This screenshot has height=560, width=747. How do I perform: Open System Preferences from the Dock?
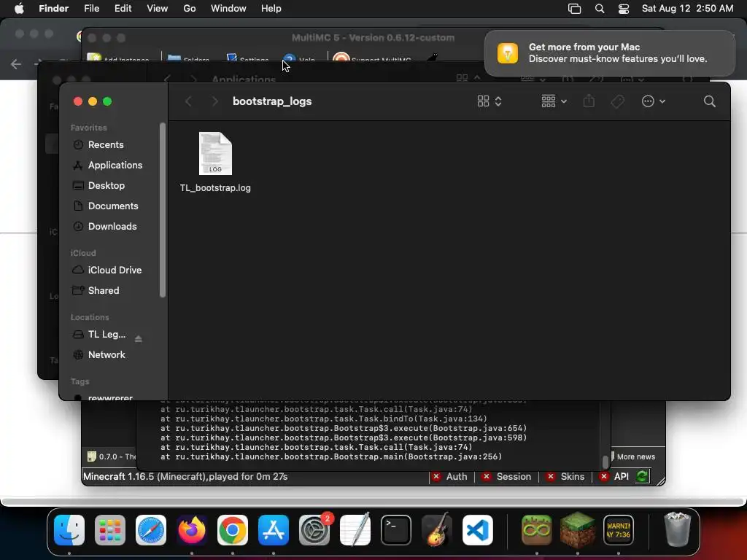tap(314, 530)
